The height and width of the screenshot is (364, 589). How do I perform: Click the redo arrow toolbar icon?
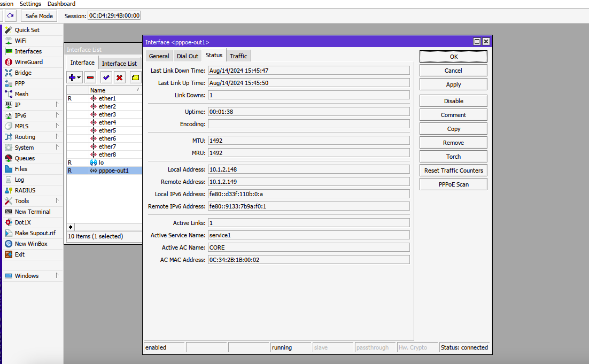pos(11,16)
